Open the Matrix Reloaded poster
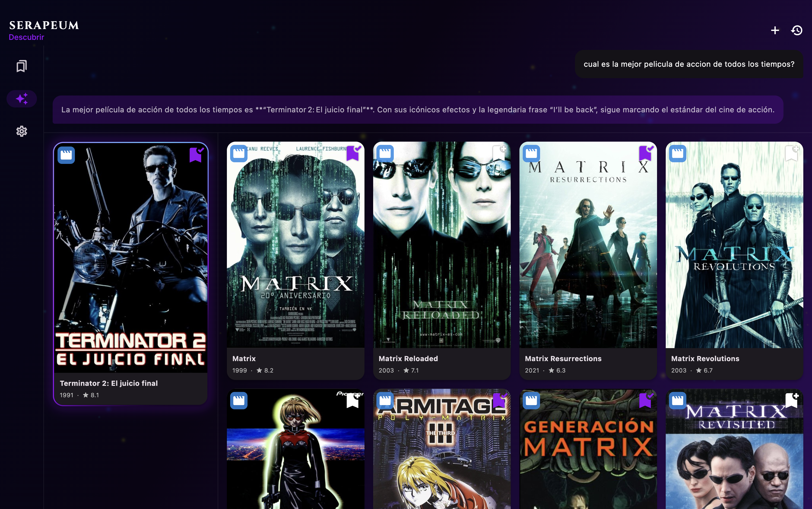This screenshot has width=812, height=509. 442,245
